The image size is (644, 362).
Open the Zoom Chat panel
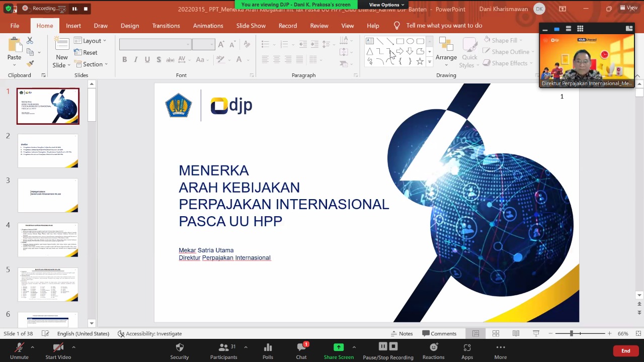point(301,347)
